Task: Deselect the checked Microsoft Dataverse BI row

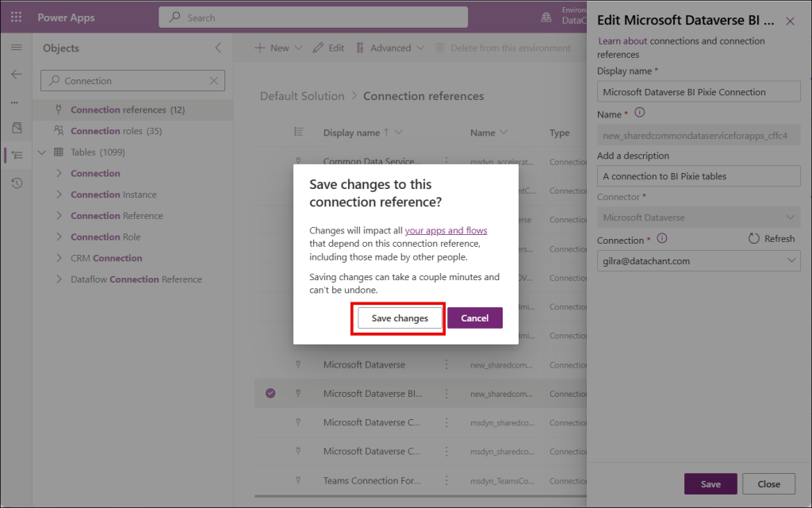Action: [x=270, y=394]
